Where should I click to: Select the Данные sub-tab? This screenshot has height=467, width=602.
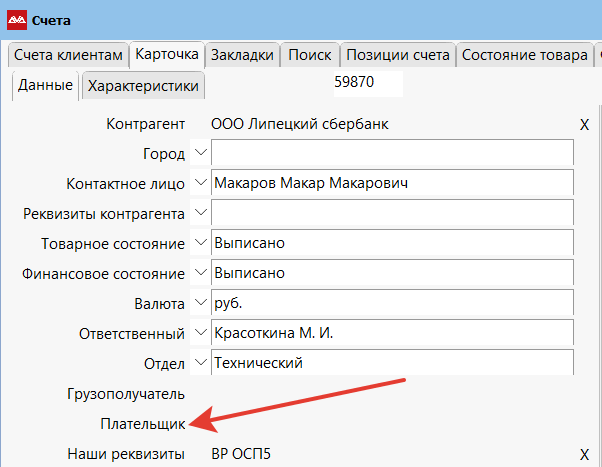(45, 86)
